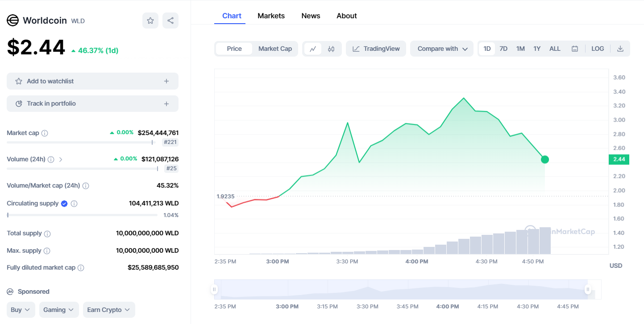Viewport: 644px width, 324px height.
Task: Open Compare with dropdown
Action: coord(442,49)
